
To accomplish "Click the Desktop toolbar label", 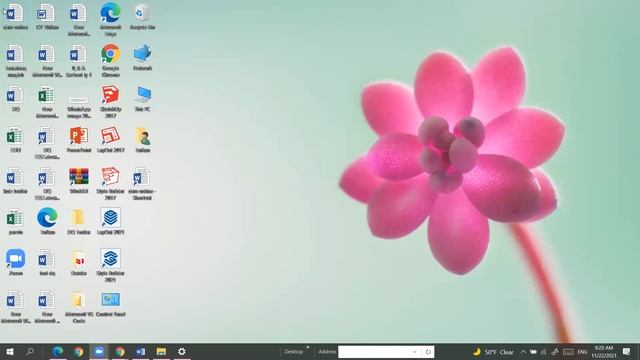I will tap(293, 352).
